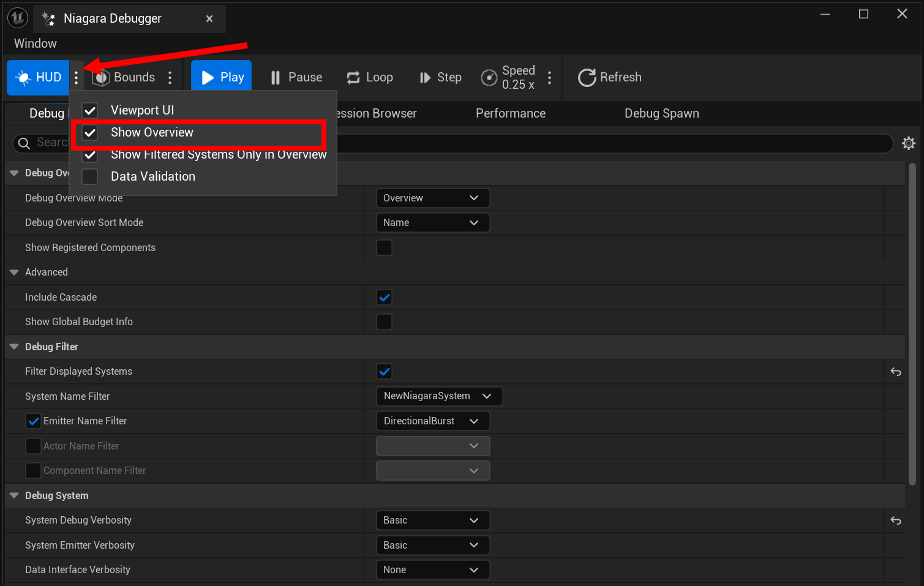The width and height of the screenshot is (924, 586).
Task: Toggle the Bounds button
Action: click(124, 77)
